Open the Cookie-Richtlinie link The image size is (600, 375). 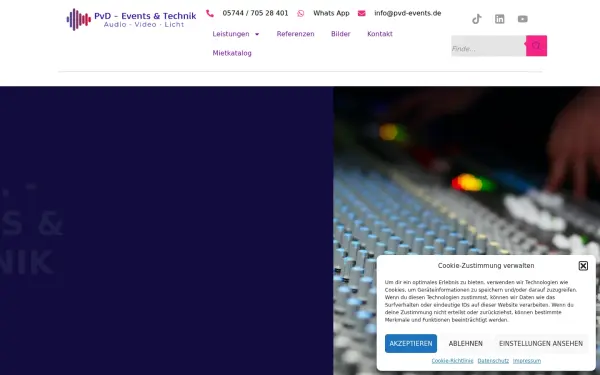(x=452, y=361)
